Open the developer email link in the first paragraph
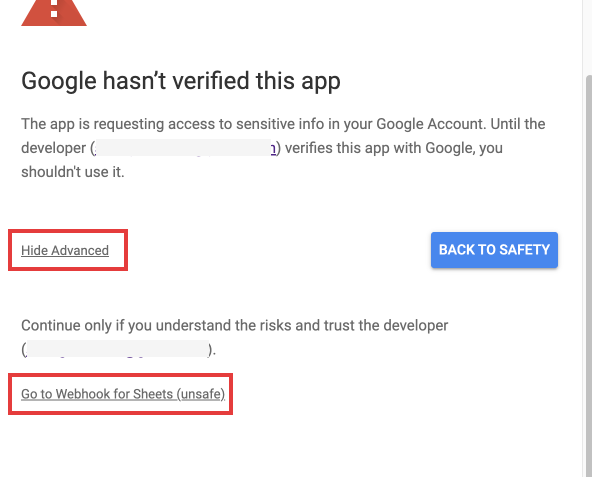The width and height of the screenshot is (592, 477). coord(185,148)
